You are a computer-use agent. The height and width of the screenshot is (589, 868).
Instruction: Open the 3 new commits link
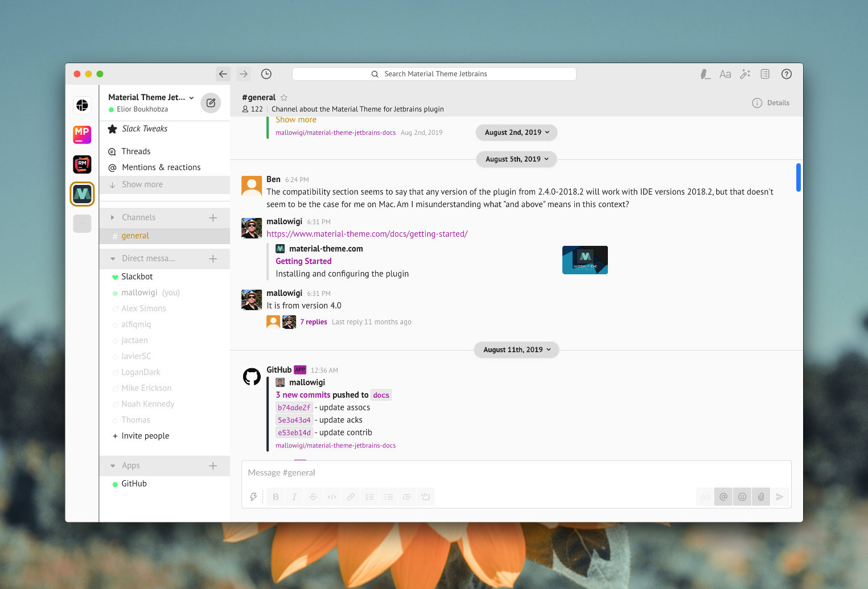click(303, 395)
